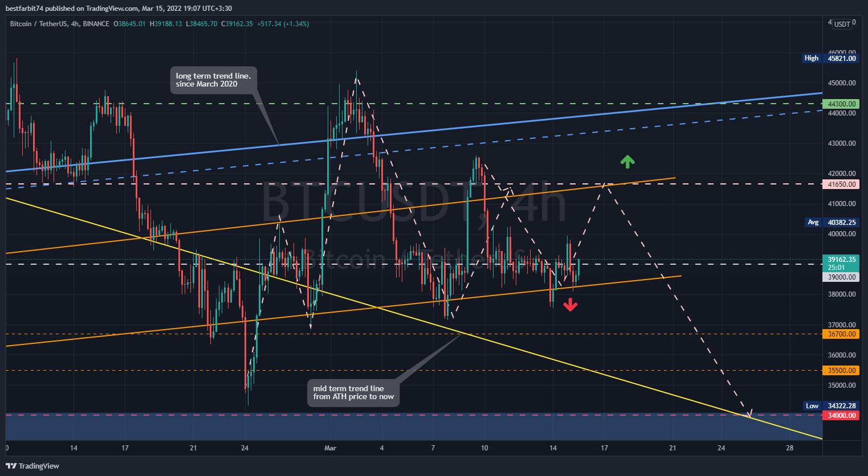This screenshot has width=868, height=476.
Task: Click the TradingView logo at bottom
Action: click(x=32, y=466)
